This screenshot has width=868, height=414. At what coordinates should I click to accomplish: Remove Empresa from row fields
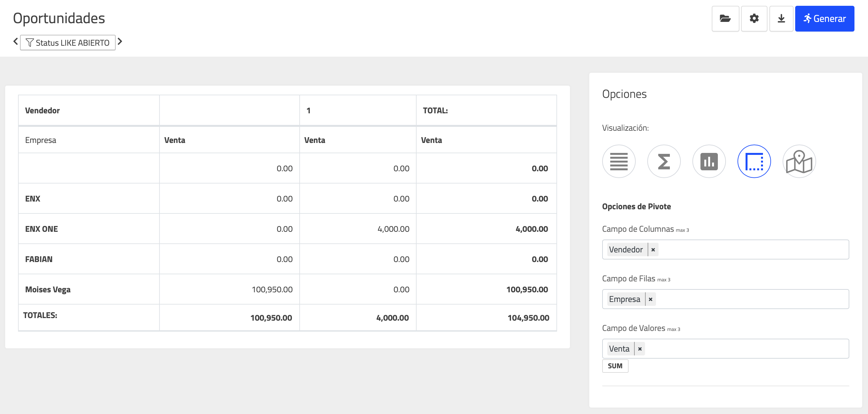click(650, 299)
